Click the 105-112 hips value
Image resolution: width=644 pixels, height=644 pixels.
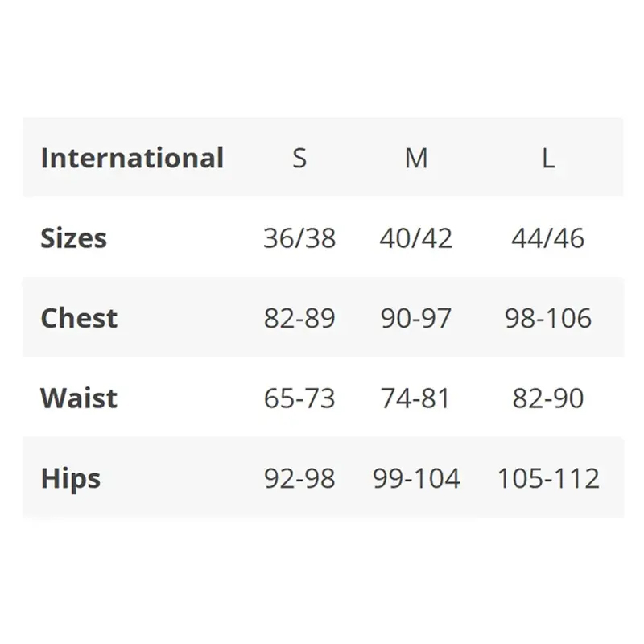(x=548, y=478)
